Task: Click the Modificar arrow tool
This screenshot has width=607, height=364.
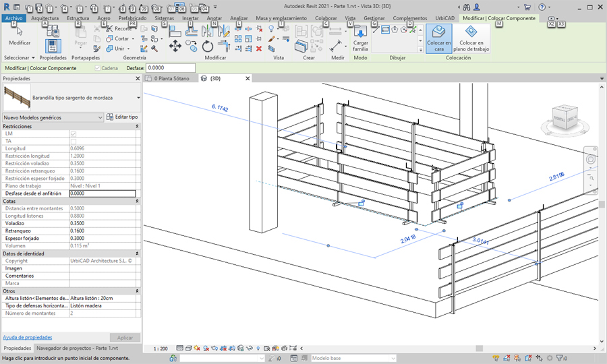Action: pos(20,35)
